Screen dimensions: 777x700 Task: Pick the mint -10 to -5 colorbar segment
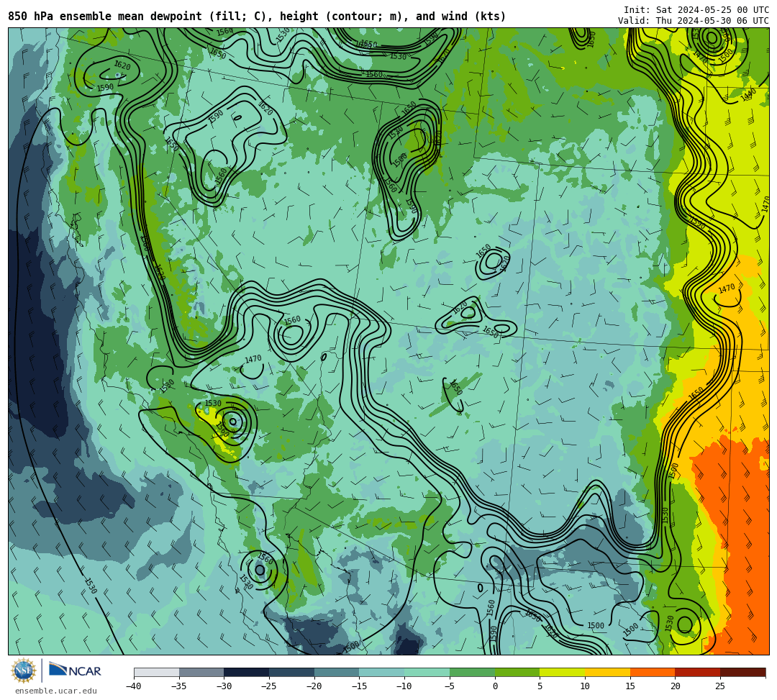coord(427,672)
